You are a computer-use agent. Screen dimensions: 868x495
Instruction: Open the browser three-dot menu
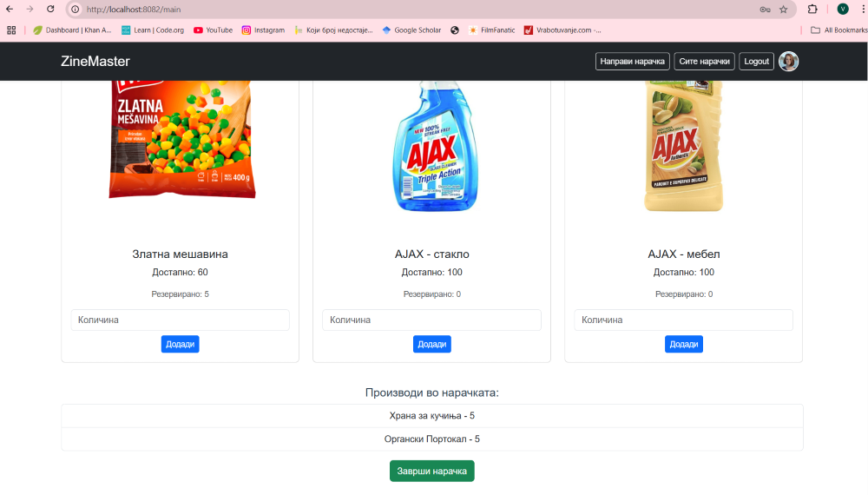(862, 9)
